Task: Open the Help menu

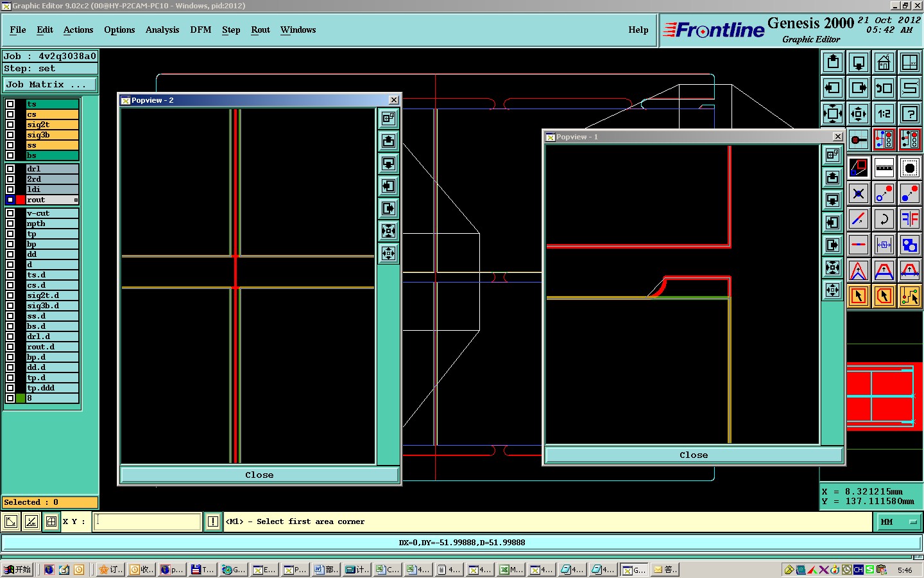Action: tap(638, 30)
